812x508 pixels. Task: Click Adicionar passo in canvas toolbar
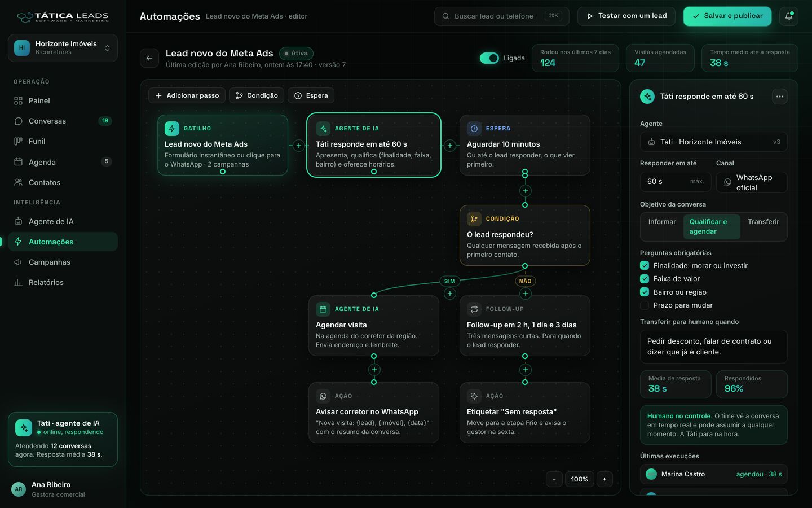pos(187,95)
